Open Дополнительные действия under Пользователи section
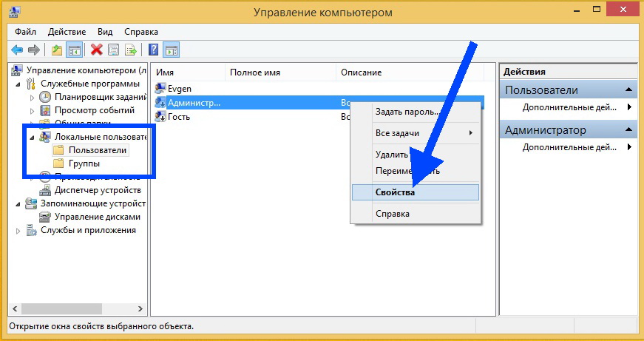 coord(569,107)
